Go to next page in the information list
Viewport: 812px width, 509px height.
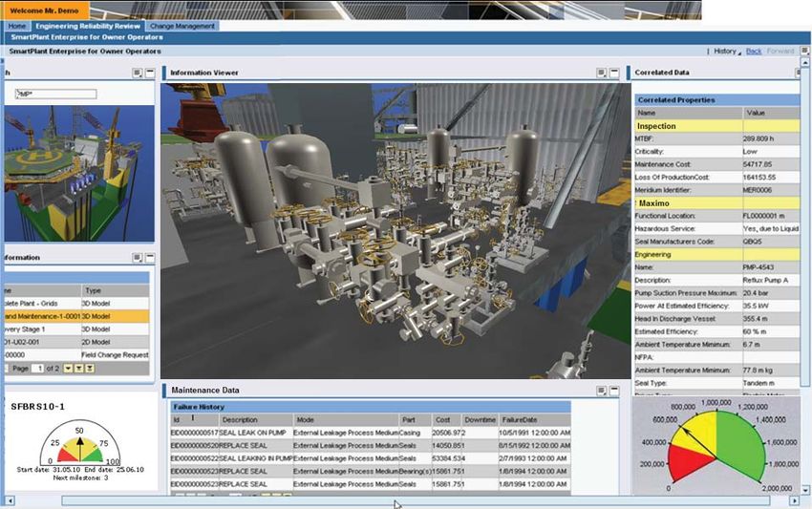(x=68, y=369)
